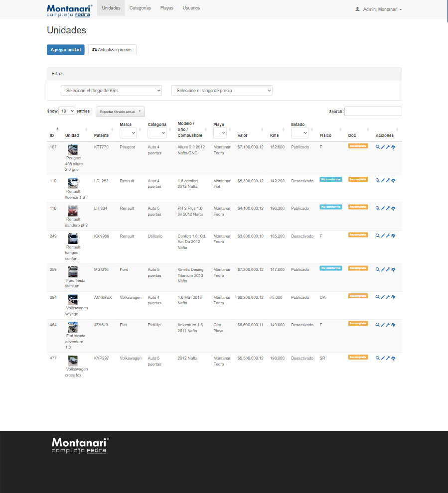Open the Usuarios nav tab
448x493 pixels.
(191, 8)
